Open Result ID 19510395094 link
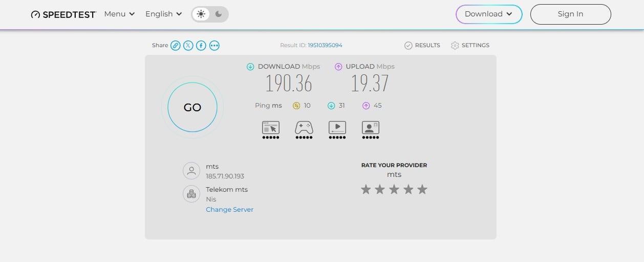 click(x=325, y=45)
